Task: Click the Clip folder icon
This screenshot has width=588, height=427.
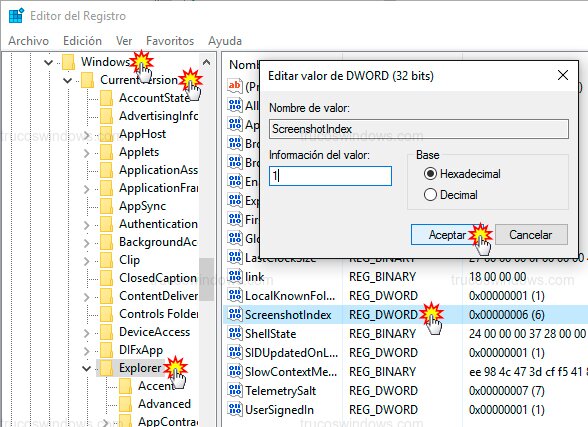Action: [106, 260]
